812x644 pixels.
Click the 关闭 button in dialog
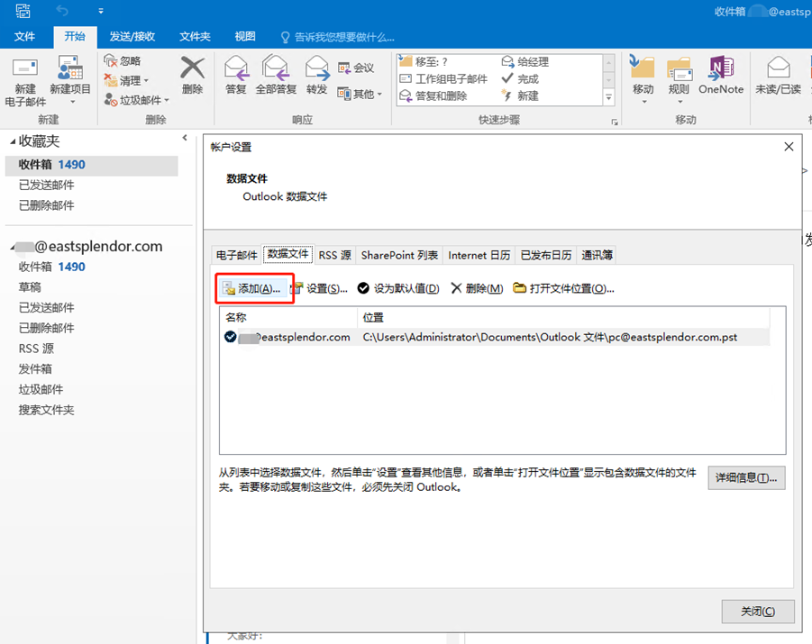758,611
